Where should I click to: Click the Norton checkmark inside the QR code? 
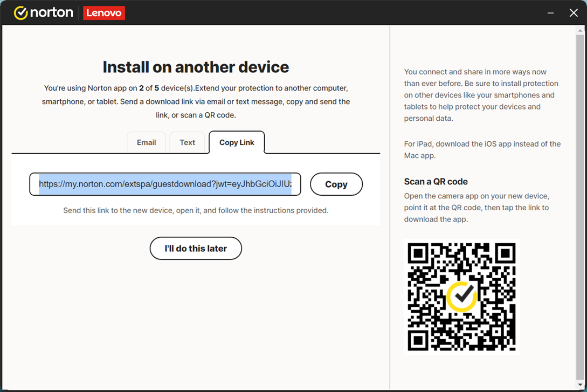(461, 296)
